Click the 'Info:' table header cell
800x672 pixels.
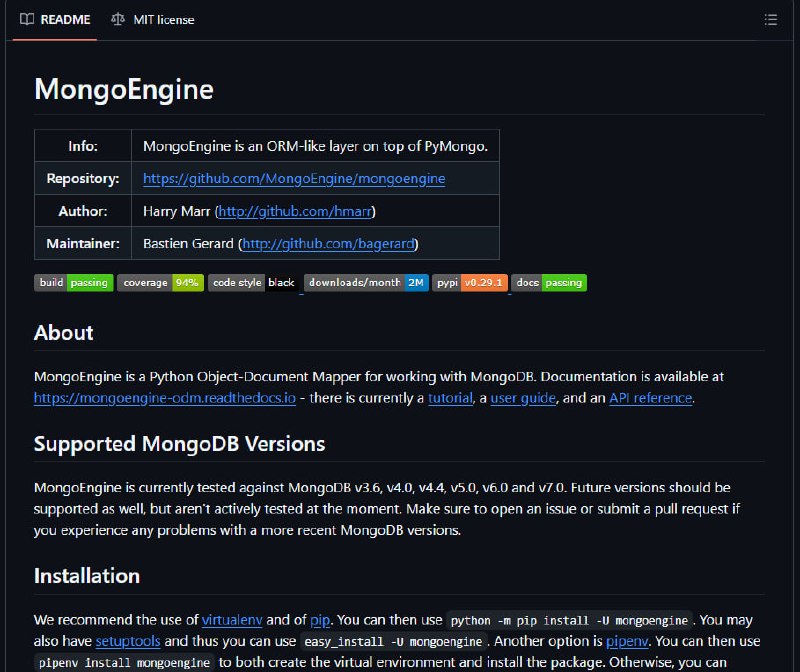coord(83,146)
